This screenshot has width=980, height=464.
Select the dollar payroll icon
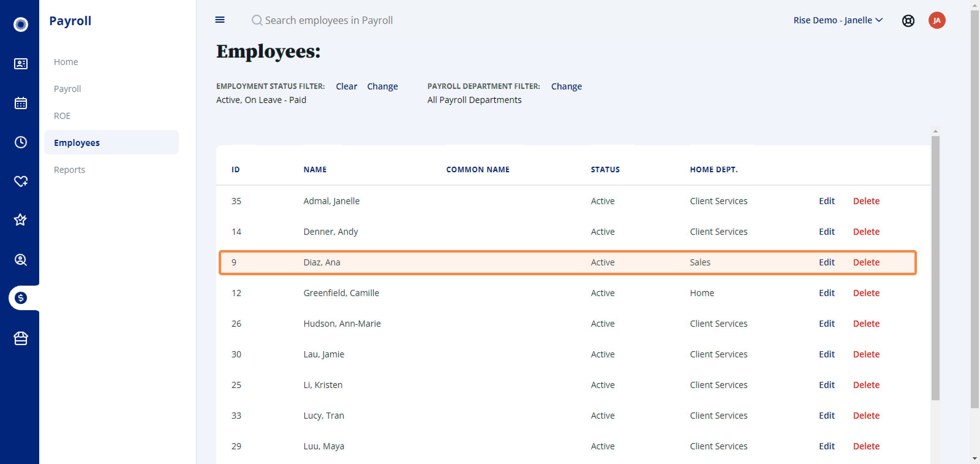tap(21, 298)
